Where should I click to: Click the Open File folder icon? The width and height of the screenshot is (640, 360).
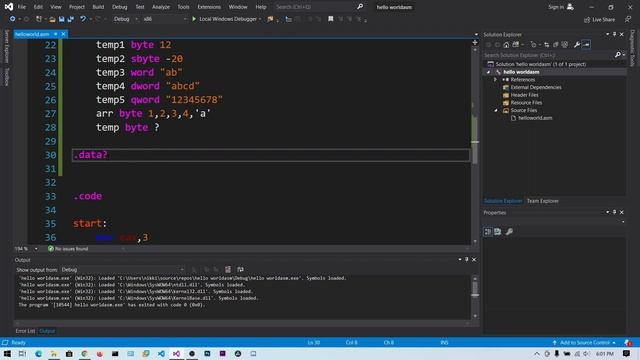click(52, 19)
